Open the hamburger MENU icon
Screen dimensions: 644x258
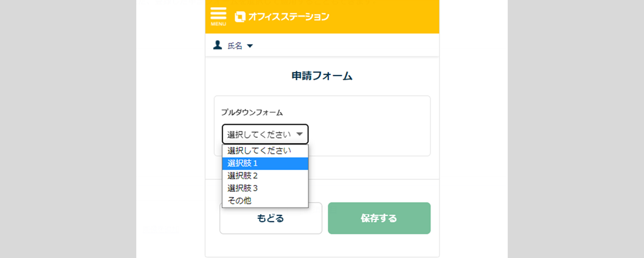tap(218, 14)
